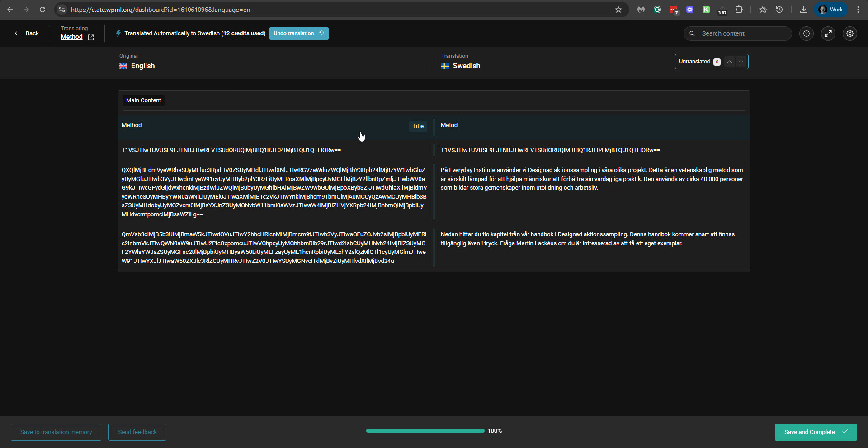Click the external link icon beside Method
Screen dimensions: 868x448
pos(91,37)
